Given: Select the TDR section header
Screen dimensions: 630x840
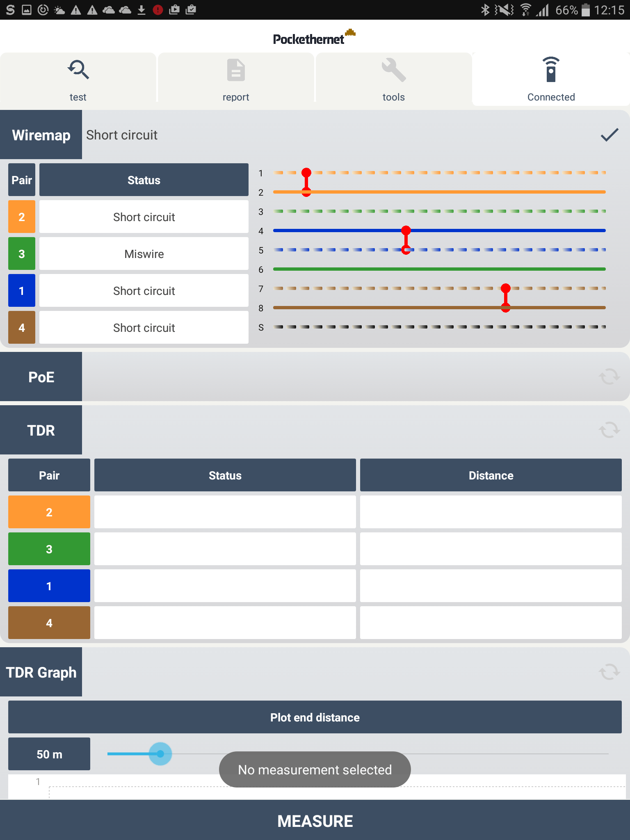Looking at the screenshot, I should [41, 430].
